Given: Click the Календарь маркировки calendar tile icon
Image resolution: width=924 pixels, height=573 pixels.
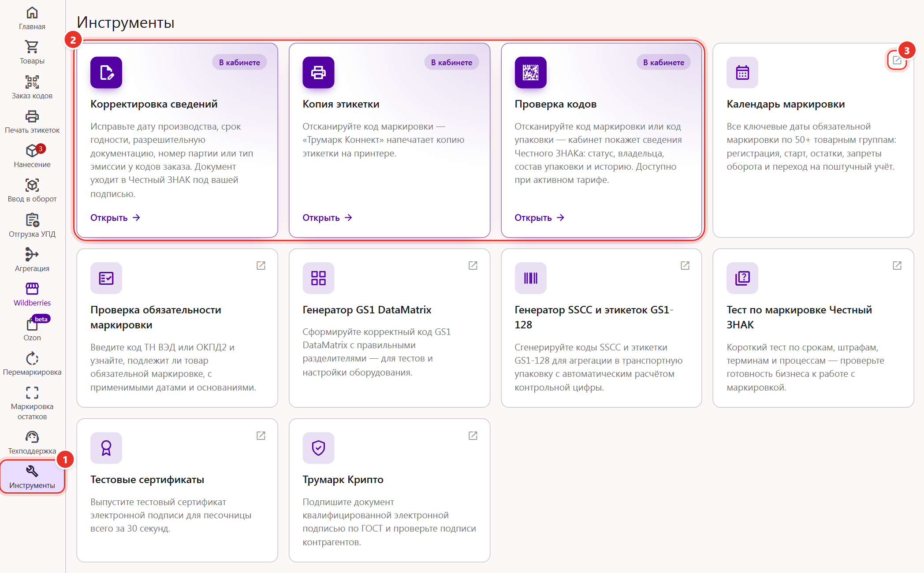Looking at the screenshot, I should [x=742, y=72].
